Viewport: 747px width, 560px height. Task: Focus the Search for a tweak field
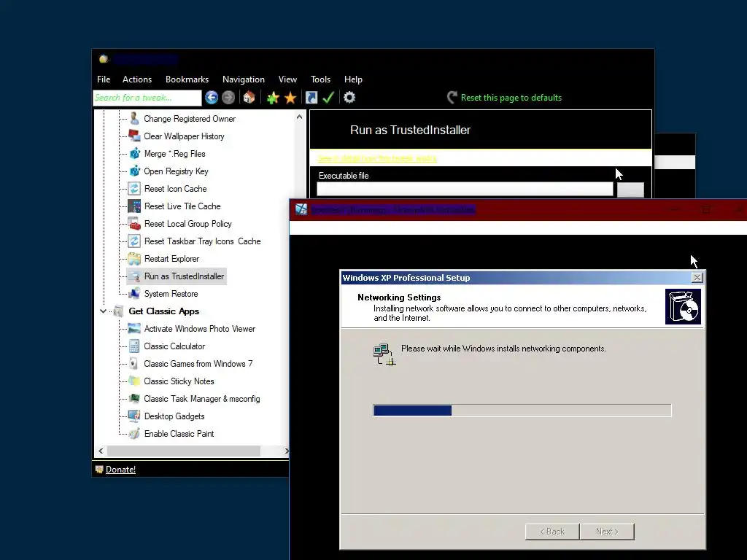point(147,98)
